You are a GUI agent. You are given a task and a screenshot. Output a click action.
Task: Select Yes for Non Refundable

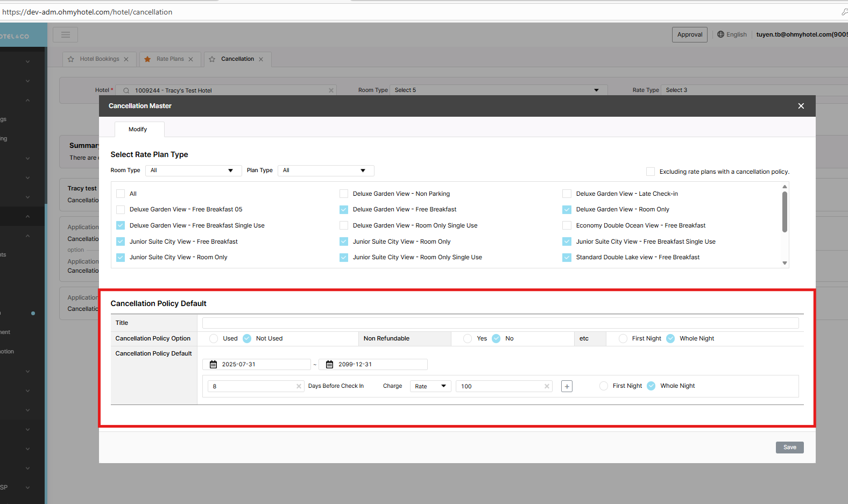[468, 338]
